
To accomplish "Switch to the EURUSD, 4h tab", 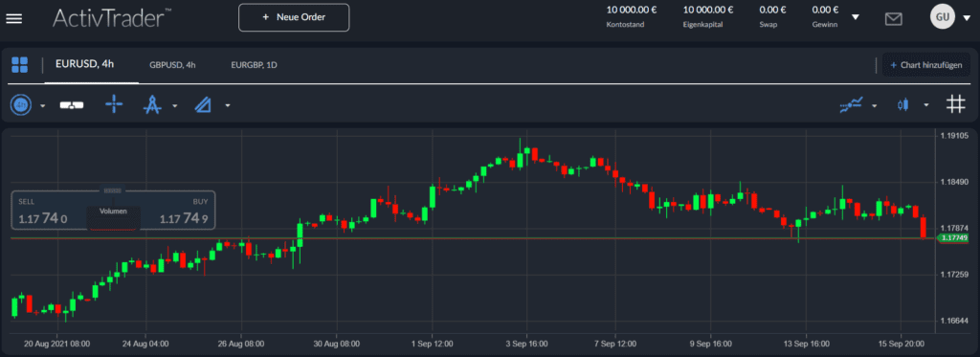I will pyautogui.click(x=84, y=64).
